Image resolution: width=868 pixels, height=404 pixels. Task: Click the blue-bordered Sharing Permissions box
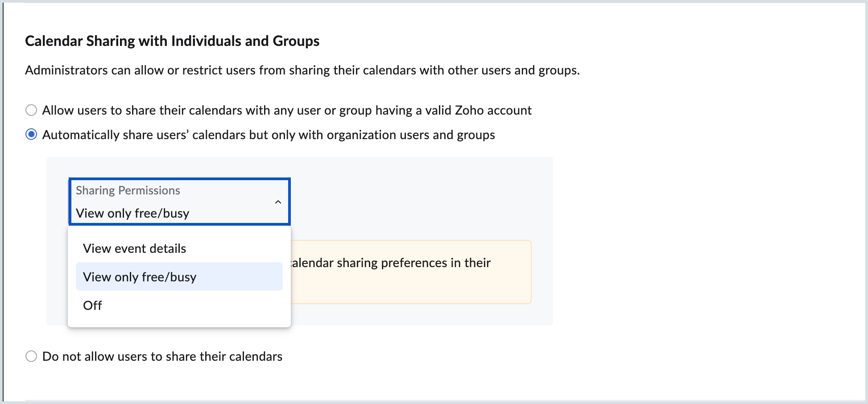(179, 202)
